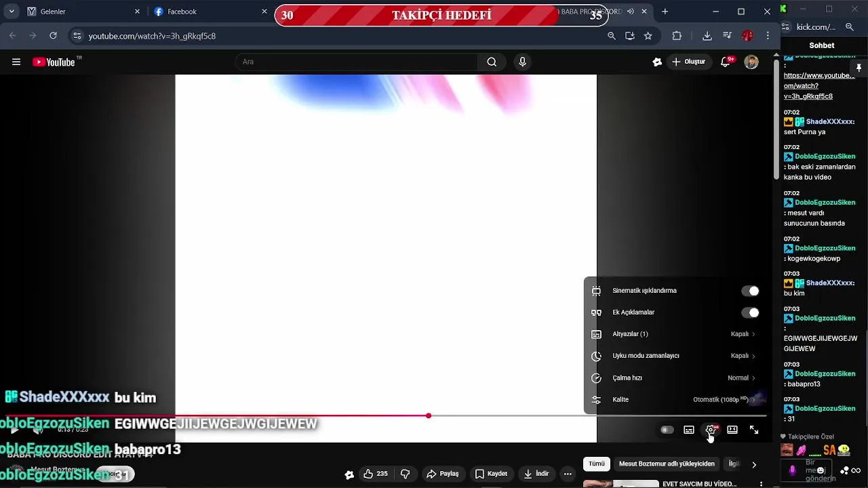868x488 pixels.
Task: Start voice search with the microphone
Action: point(522,62)
